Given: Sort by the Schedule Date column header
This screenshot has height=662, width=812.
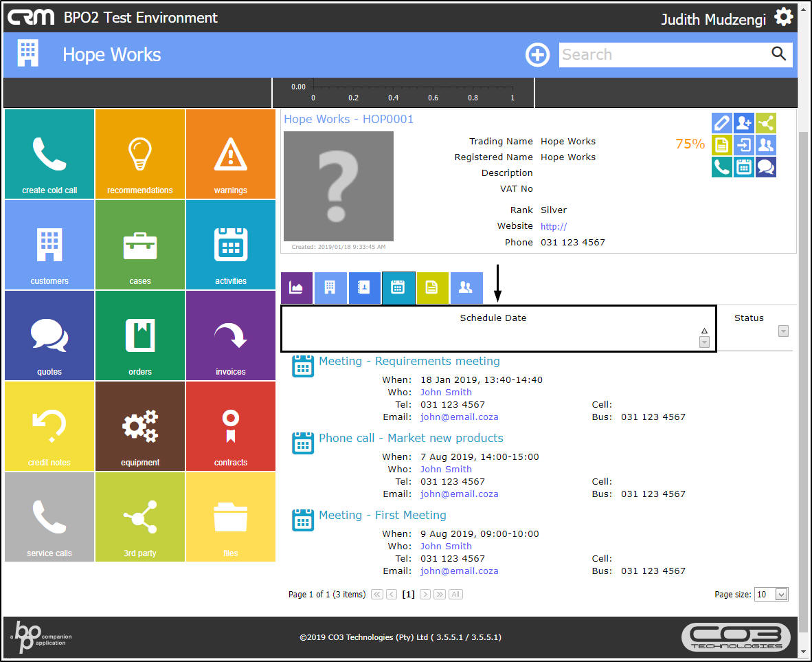Looking at the screenshot, I should (x=493, y=318).
